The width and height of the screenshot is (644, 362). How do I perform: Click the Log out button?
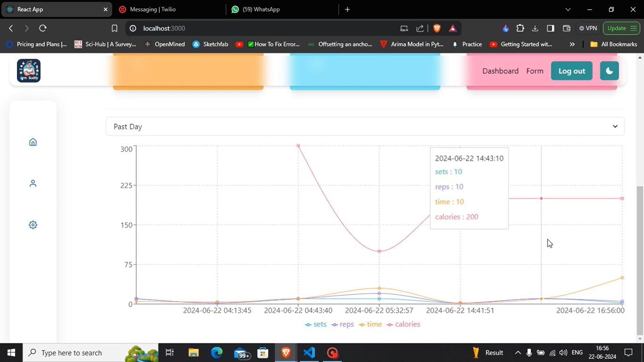572,71
